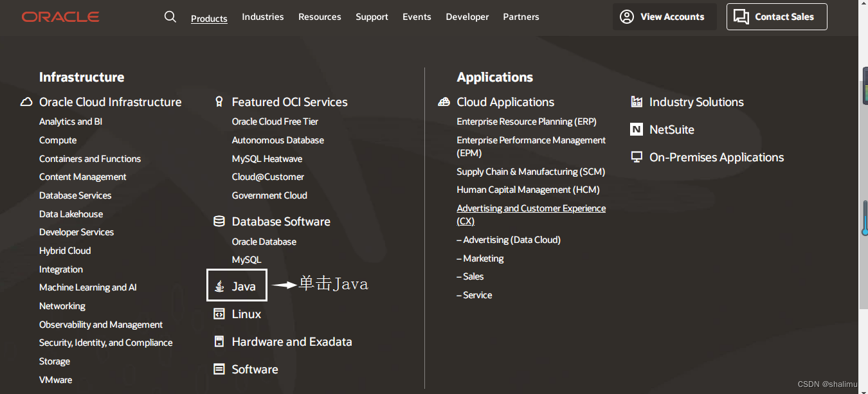Select Containers and Functions

90,159
